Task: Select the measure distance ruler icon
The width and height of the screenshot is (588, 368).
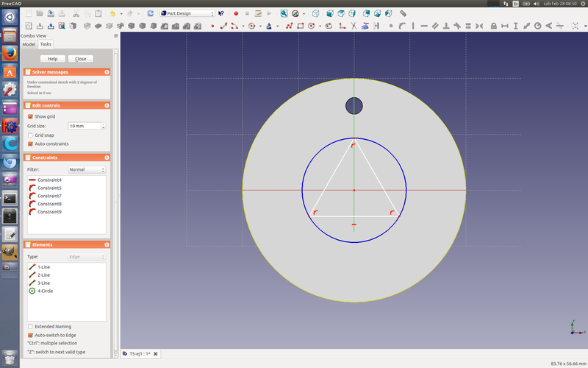Action: 403,13
